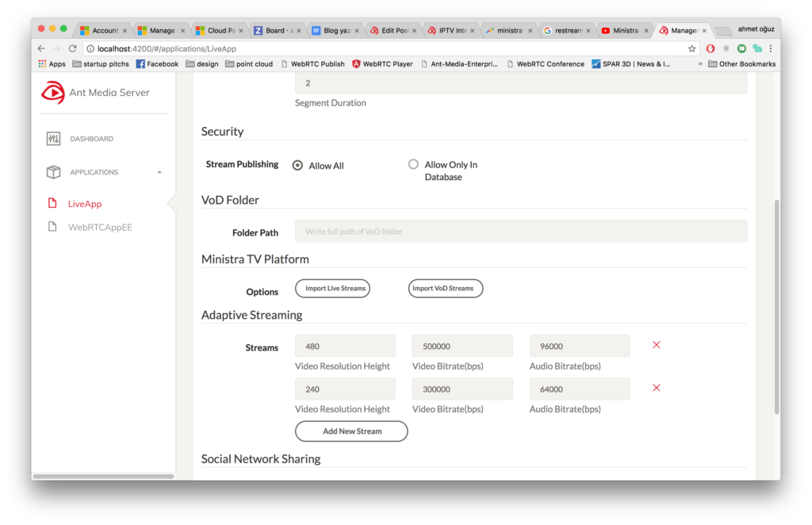
Task: Click the Segment Duration field
Action: (x=521, y=82)
